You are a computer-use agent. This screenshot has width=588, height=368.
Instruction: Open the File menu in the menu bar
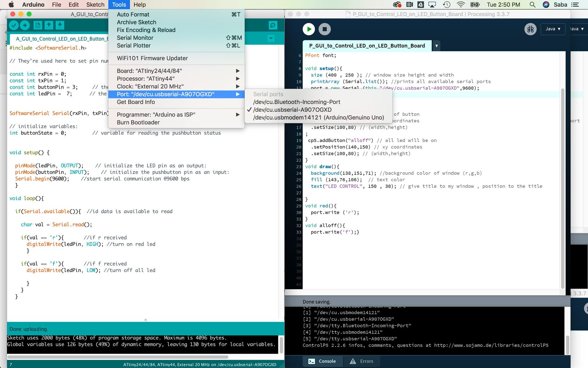[56, 5]
